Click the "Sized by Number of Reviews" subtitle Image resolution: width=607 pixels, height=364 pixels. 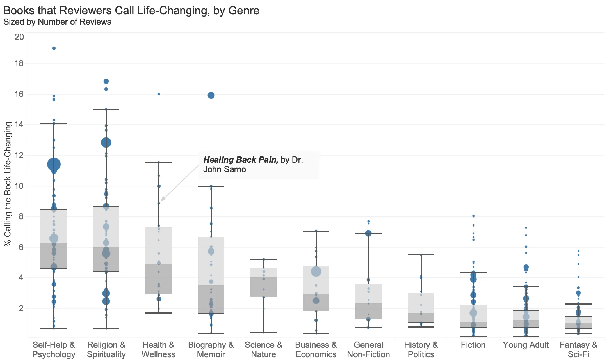[57, 22]
